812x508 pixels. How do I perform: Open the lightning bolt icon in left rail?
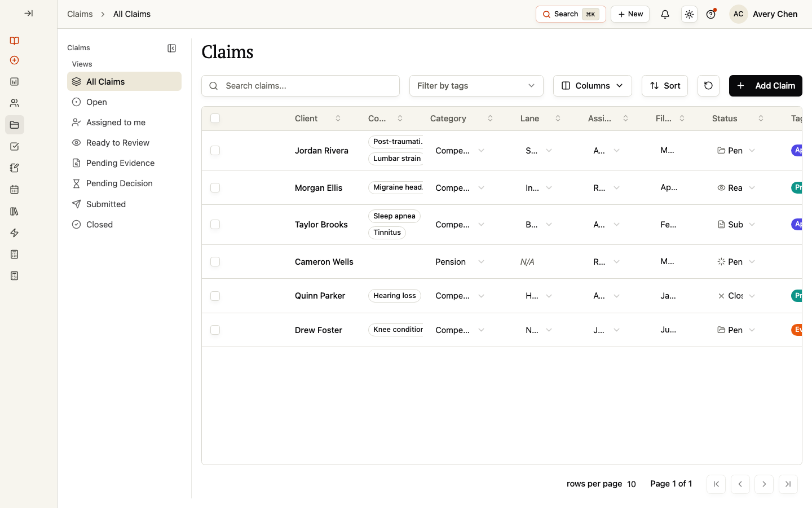15,233
